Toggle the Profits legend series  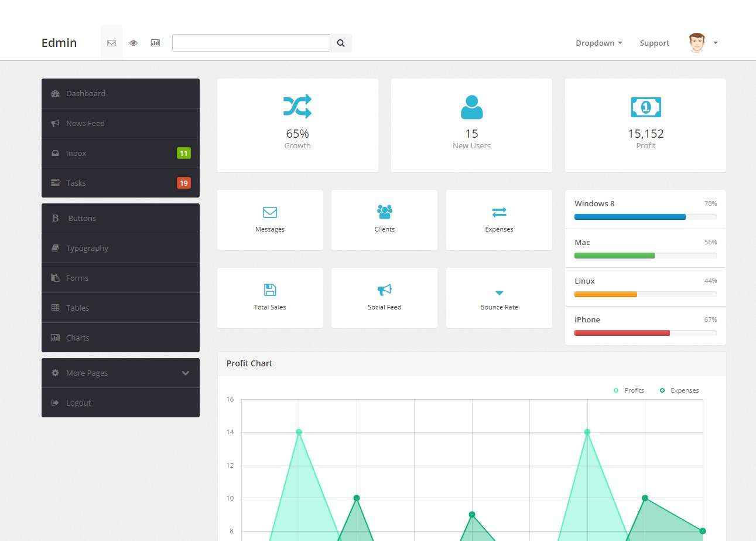tap(629, 390)
